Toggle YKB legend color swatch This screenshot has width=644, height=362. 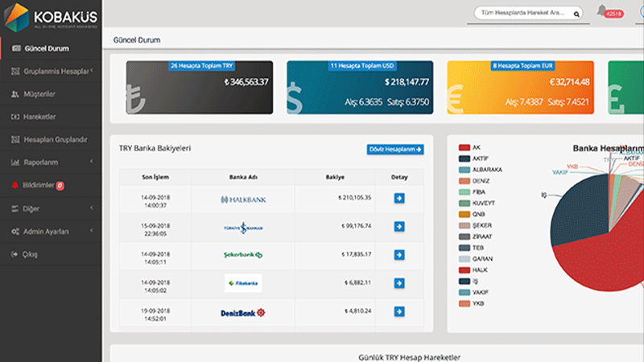464,304
